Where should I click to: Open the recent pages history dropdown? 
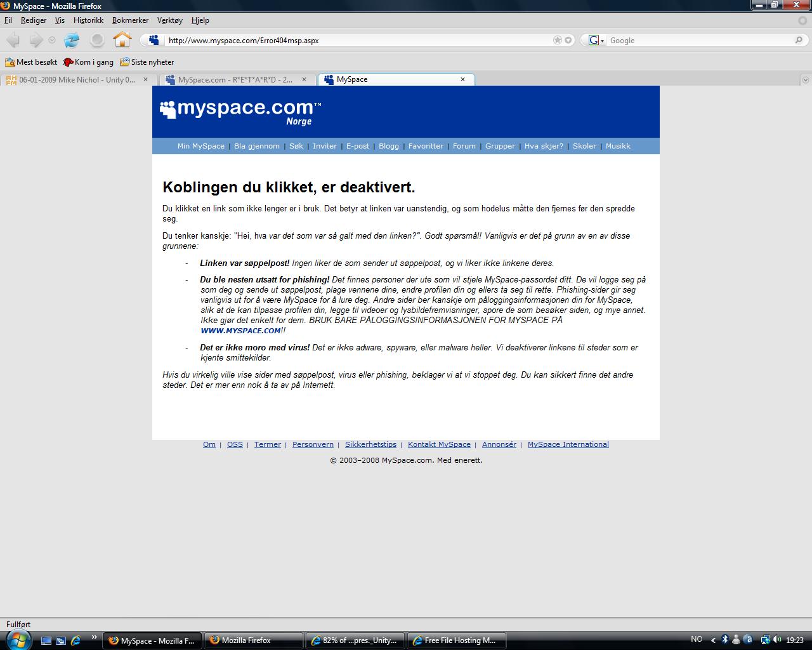click(52, 40)
